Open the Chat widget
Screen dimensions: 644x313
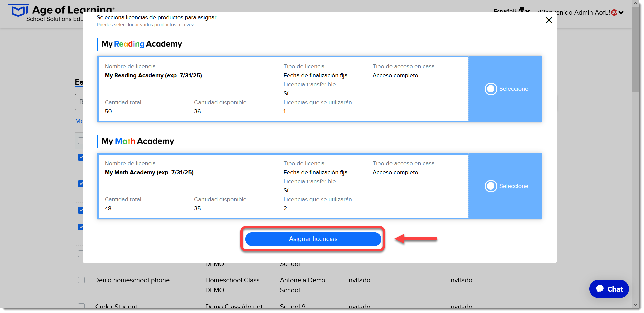click(609, 289)
